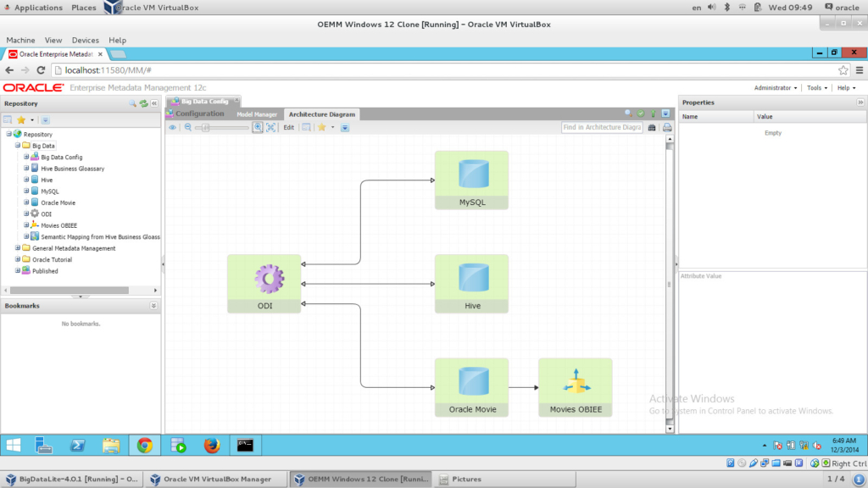The image size is (868, 488).
Task: Switch to the Oracle VM VirtualBox Manager window
Action: pos(215,480)
